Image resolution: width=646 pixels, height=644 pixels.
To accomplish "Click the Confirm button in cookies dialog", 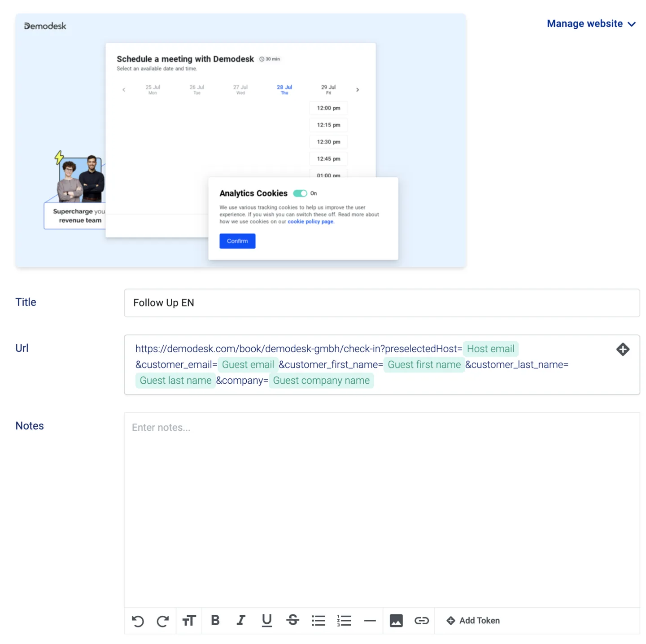I will [x=237, y=241].
